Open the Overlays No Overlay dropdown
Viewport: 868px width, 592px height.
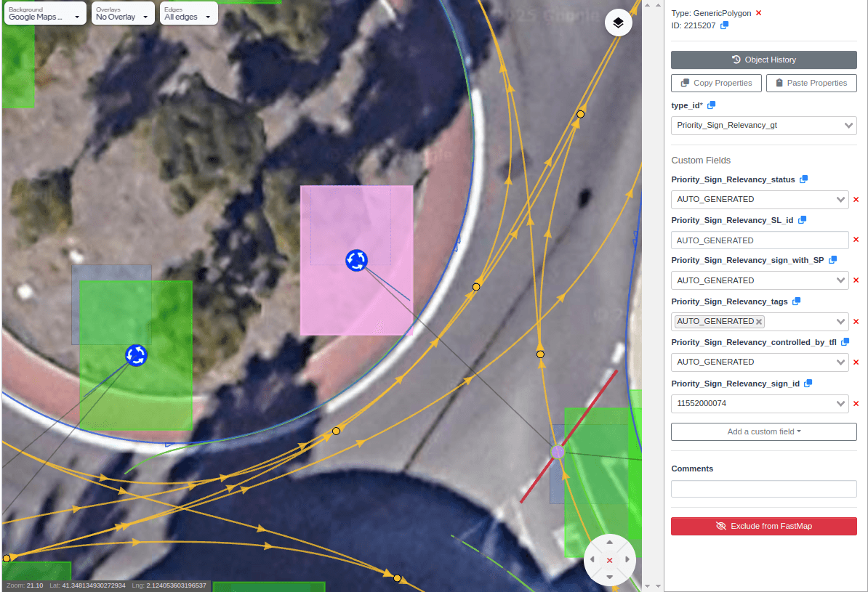(123, 13)
